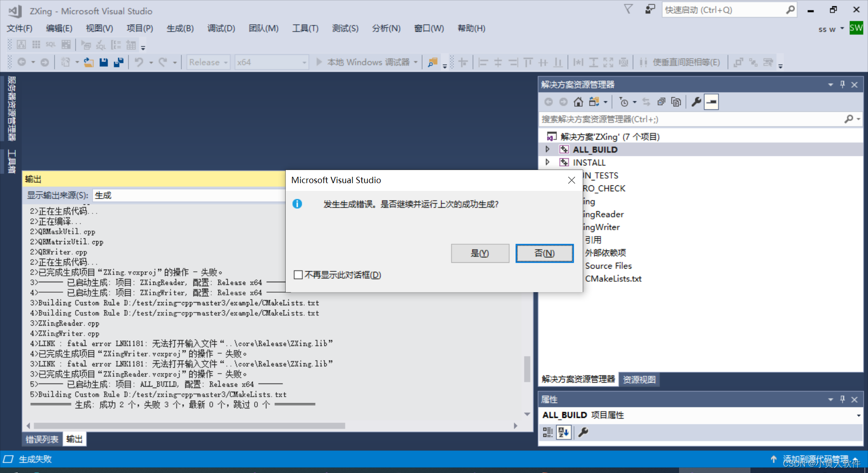Close the Properties panel
The width and height of the screenshot is (868, 473).
coord(854,400)
